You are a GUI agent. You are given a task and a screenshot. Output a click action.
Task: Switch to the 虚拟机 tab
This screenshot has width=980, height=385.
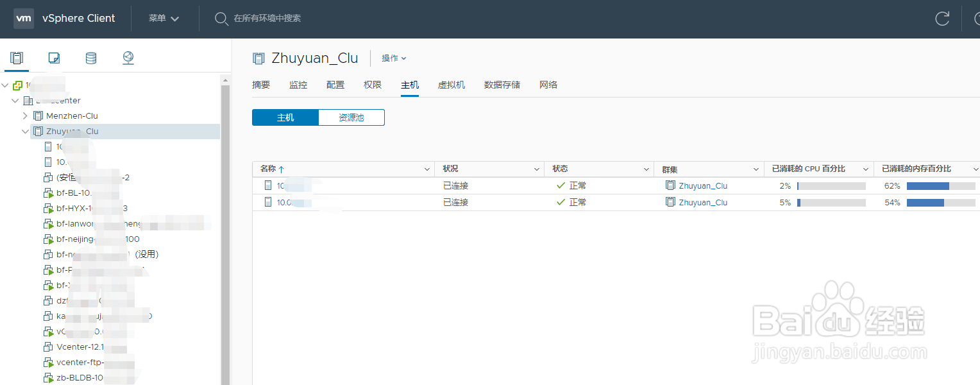coord(452,85)
